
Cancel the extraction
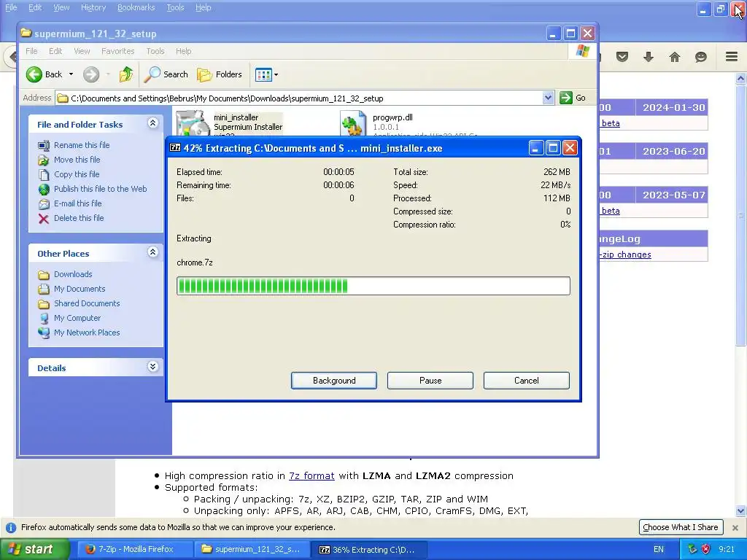pos(527,381)
